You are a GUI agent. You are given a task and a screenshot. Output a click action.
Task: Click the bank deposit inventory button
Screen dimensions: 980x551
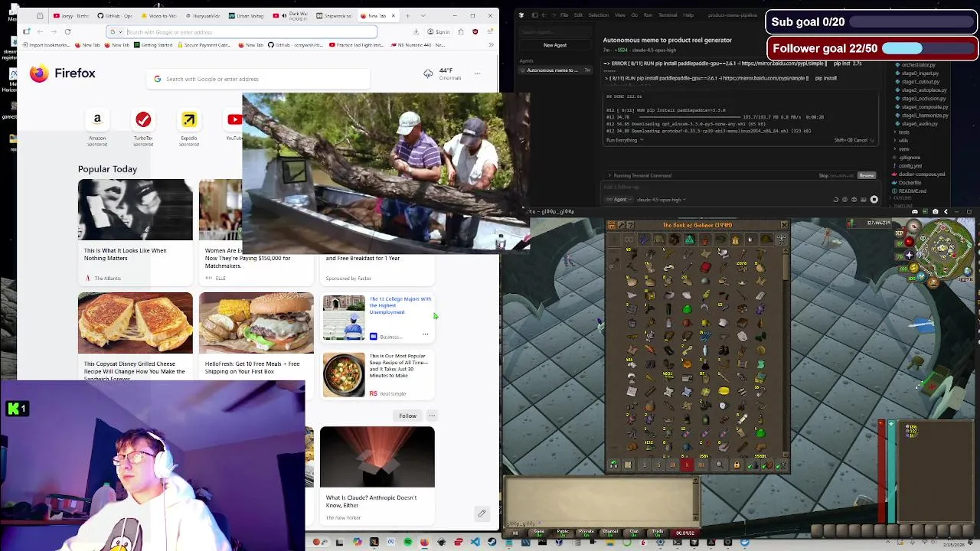pyautogui.click(x=767, y=465)
